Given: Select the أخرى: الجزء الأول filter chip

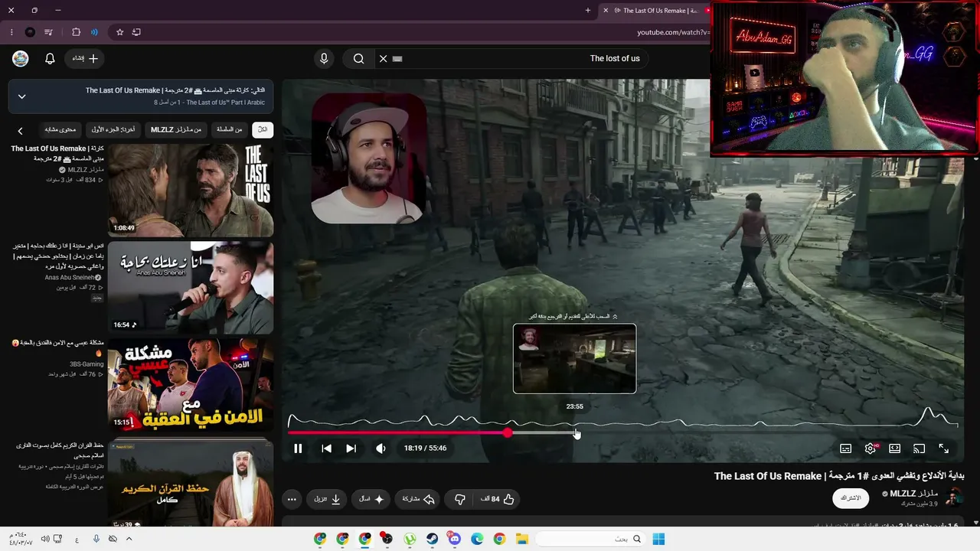Looking at the screenshot, I should click(113, 130).
